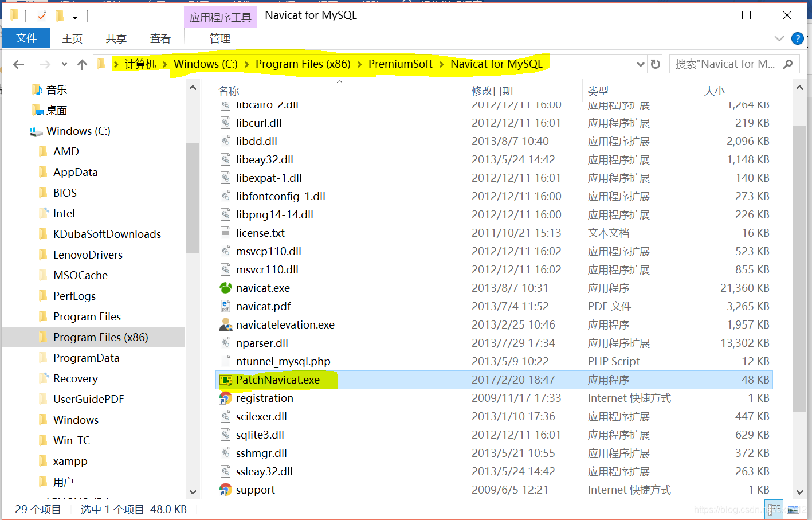This screenshot has height=520, width=812.
Task: Select the ssleay32.dll file name
Action: (x=264, y=471)
